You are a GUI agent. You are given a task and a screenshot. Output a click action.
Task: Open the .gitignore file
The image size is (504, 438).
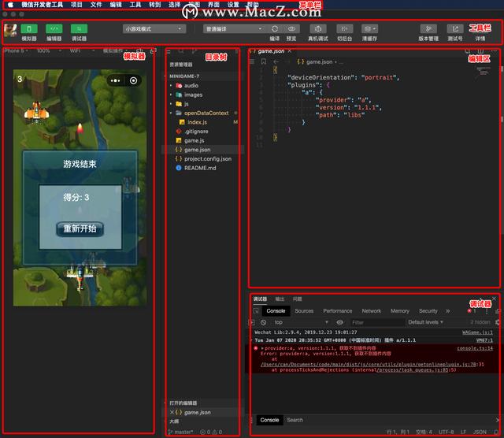pos(196,132)
